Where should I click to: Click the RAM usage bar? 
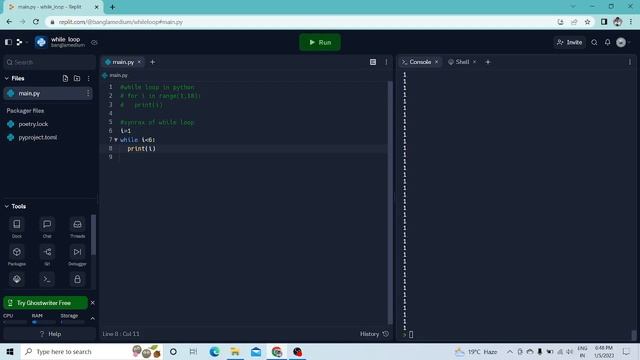[x=44, y=322]
